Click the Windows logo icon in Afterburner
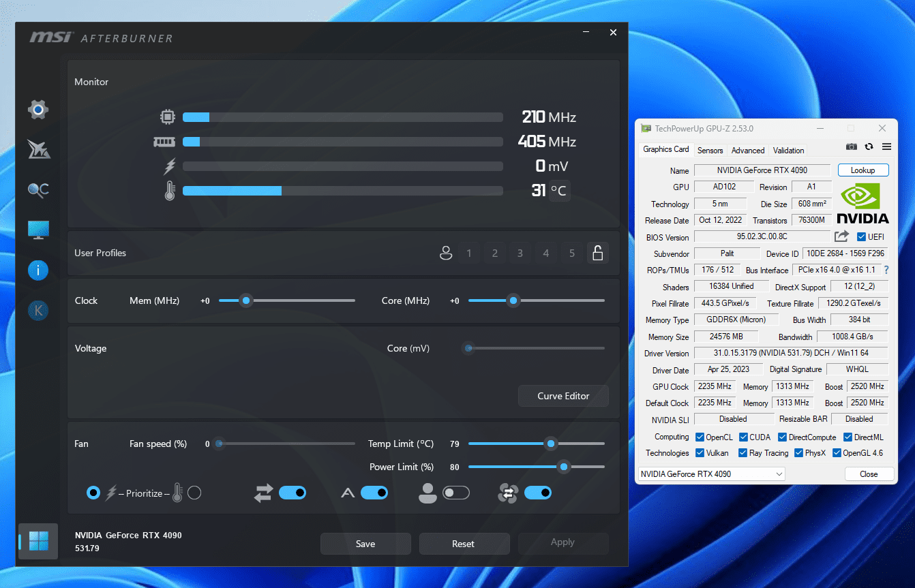The image size is (915, 588). pyautogui.click(x=39, y=542)
